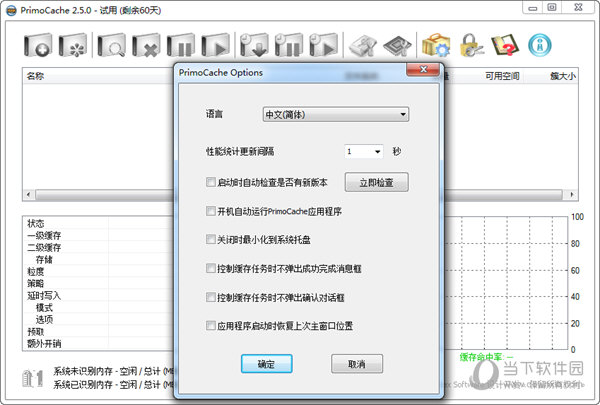Click the 确定 OK button
This screenshot has height=405, width=600.
pyautogui.click(x=267, y=364)
